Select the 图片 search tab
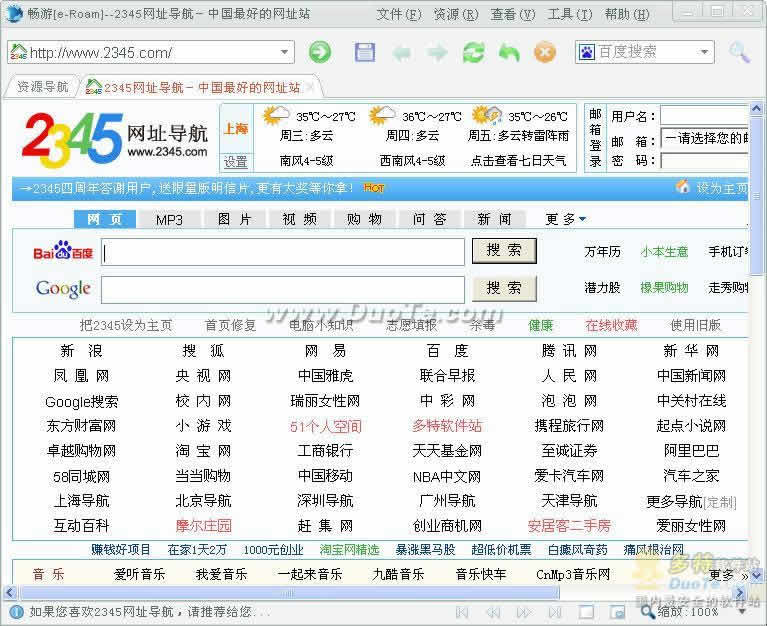The image size is (767, 626). [x=234, y=219]
